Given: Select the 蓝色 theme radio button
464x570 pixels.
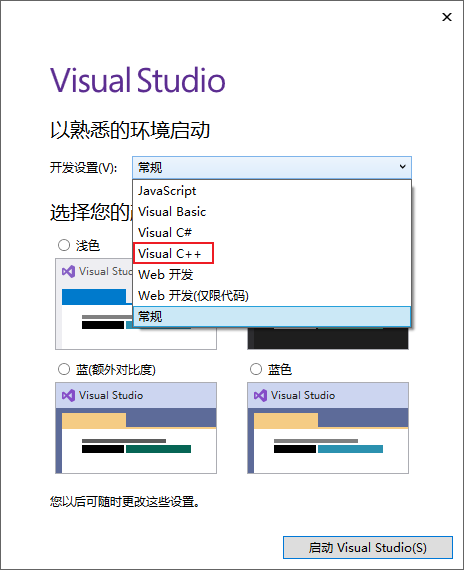Looking at the screenshot, I should click(256, 369).
